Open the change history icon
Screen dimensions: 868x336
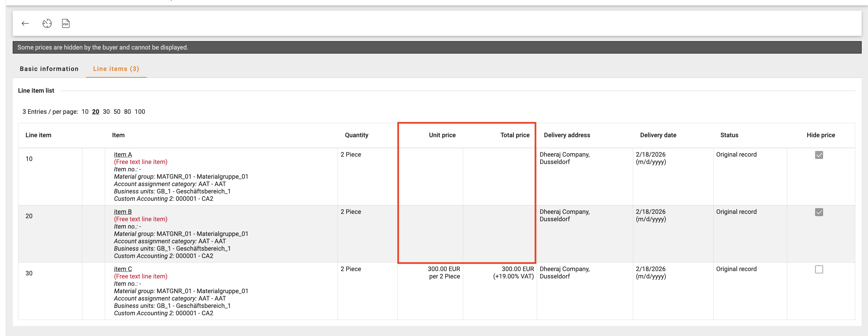point(47,23)
